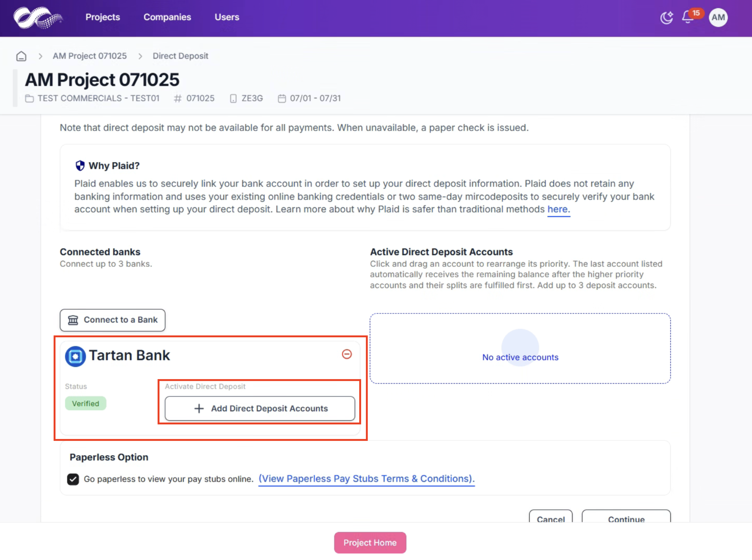Open the AM user avatar menu
Image resolution: width=752 pixels, height=560 pixels.
point(718,17)
